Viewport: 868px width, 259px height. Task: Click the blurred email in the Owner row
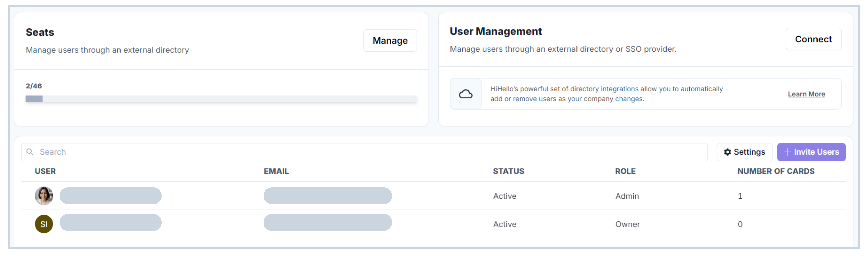pos(328,222)
